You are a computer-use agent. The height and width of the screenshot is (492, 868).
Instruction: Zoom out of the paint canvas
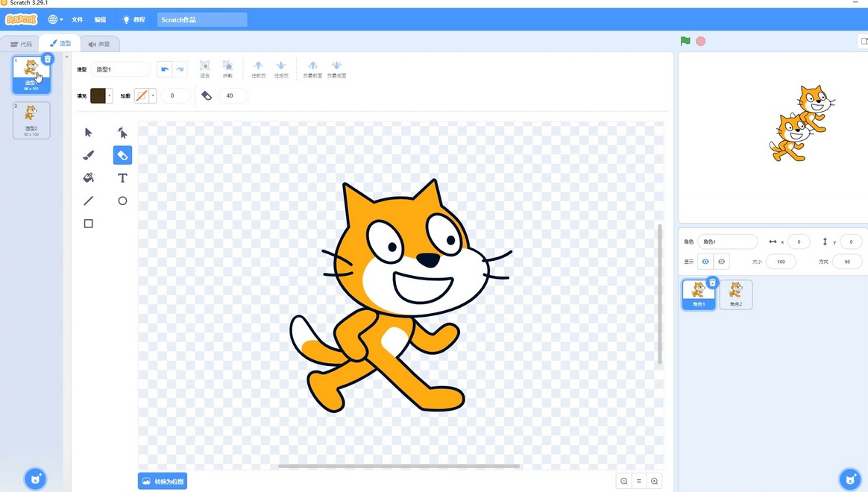click(x=624, y=481)
